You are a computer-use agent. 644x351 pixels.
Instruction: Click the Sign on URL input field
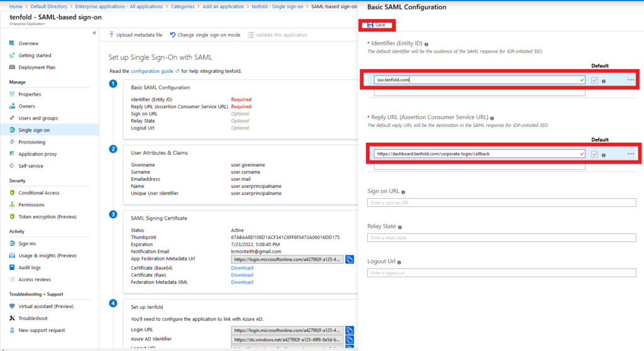501,203
